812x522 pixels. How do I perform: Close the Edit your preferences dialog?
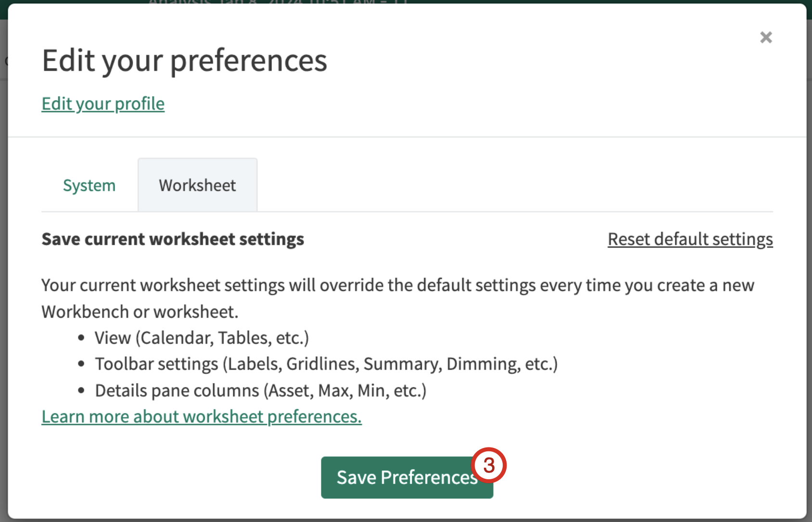click(766, 37)
